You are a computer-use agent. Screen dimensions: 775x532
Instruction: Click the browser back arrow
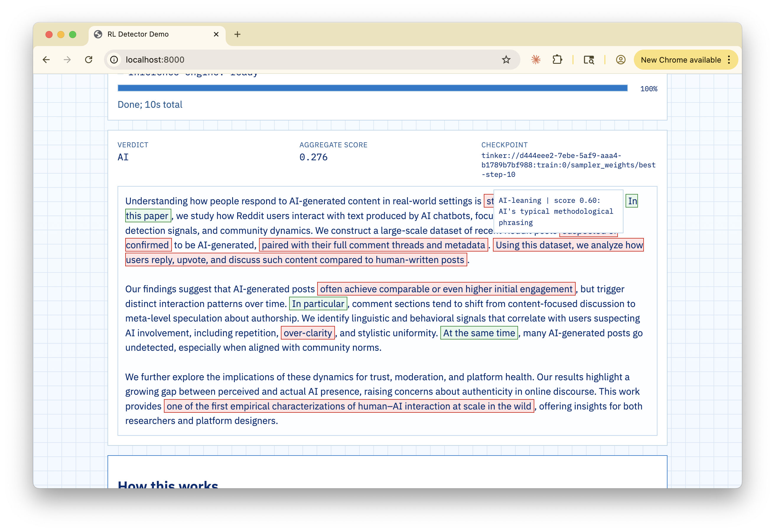point(46,60)
